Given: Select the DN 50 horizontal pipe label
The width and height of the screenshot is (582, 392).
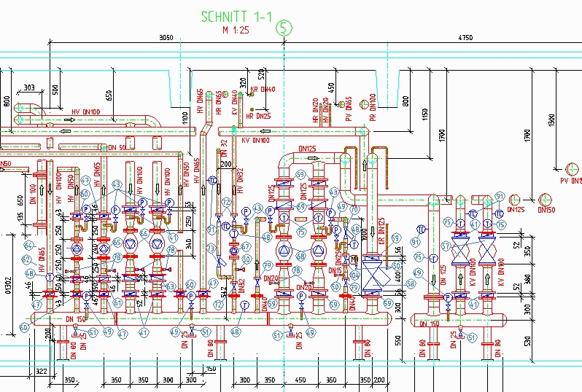Looking at the screenshot, I should point(115,148).
